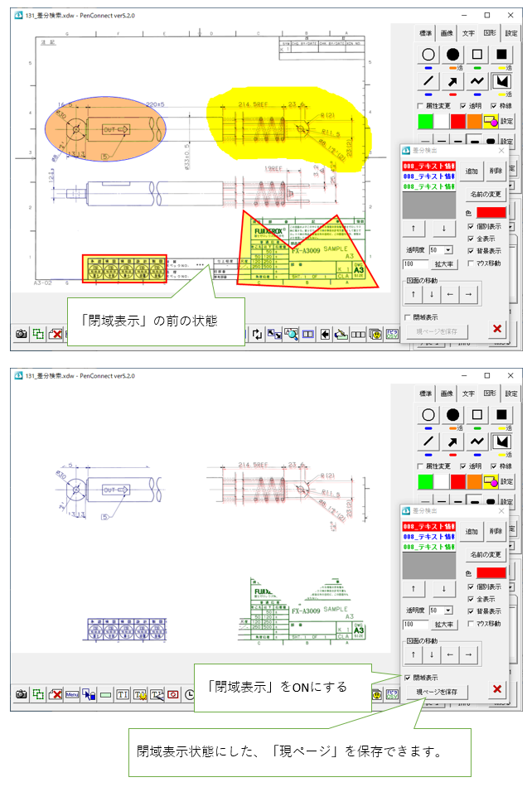Select the filled square shape tool in upper window

(x=501, y=56)
